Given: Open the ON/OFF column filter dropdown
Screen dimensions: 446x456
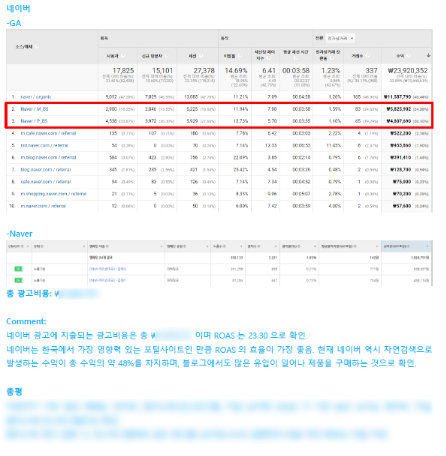Looking at the screenshot, I should click(x=27, y=247).
